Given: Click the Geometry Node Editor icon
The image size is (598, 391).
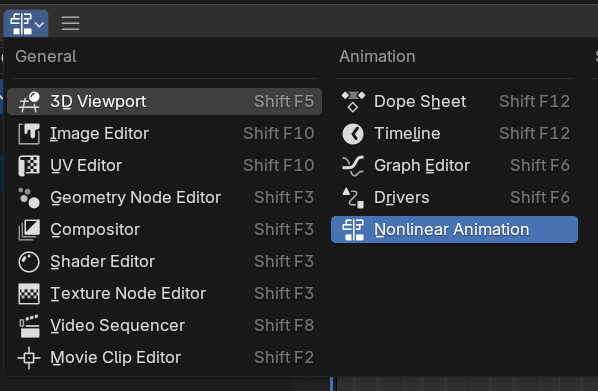Looking at the screenshot, I should point(29,198).
